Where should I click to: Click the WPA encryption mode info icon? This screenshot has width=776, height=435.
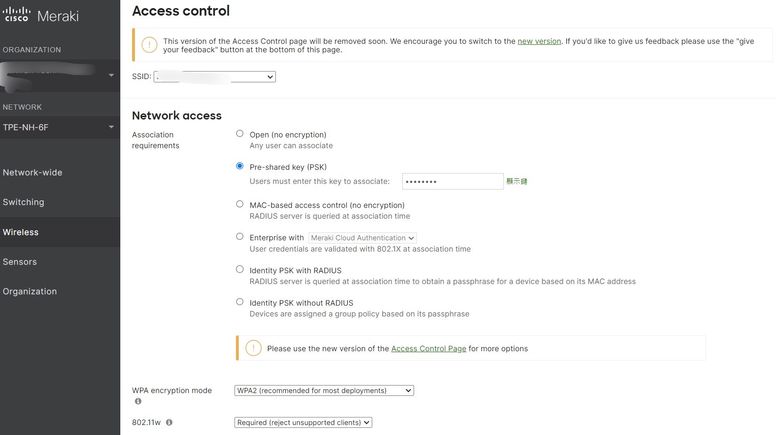138,402
